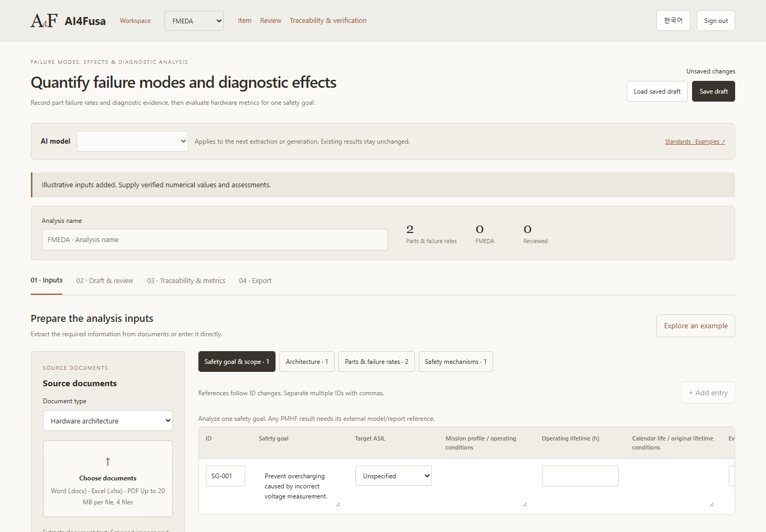Click the Reviewed counter
This screenshot has width=766, height=532.
pyautogui.click(x=535, y=234)
